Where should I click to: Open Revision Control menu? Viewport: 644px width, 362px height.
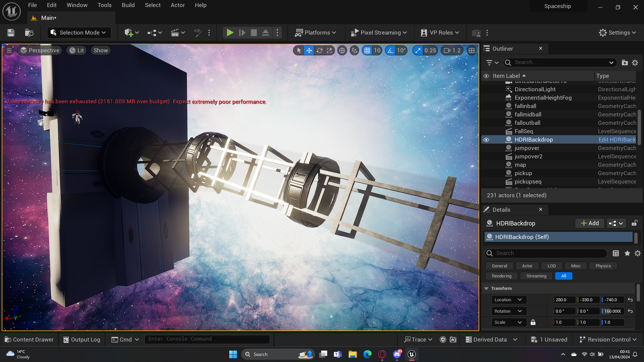click(608, 340)
